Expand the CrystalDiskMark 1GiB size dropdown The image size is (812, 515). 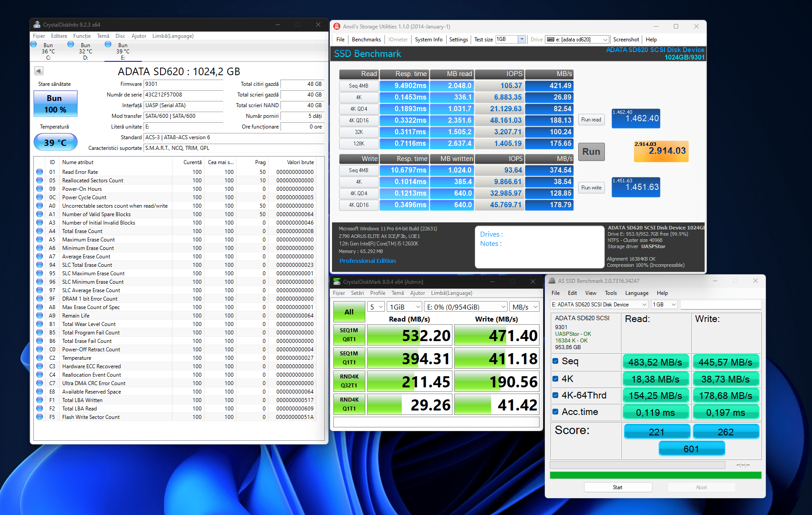click(404, 307)
